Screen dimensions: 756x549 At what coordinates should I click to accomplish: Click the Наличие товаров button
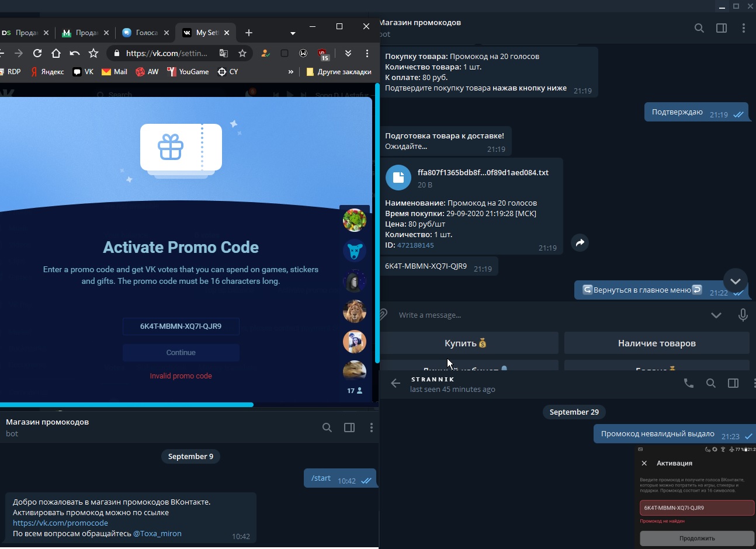coord(657,343)
